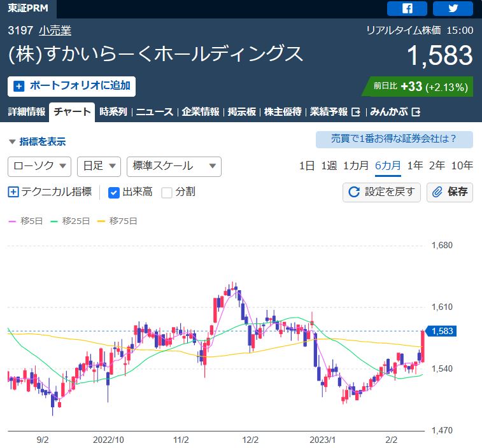Click the 2023/1 date label on the axis

[x=322, y=440]
